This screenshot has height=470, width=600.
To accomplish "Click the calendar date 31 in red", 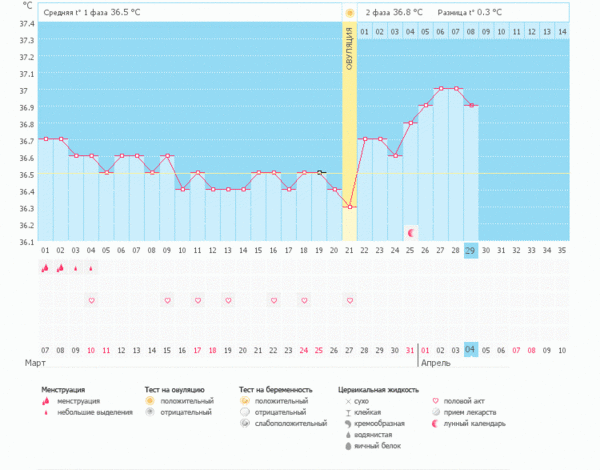I will tap(410, 350).
